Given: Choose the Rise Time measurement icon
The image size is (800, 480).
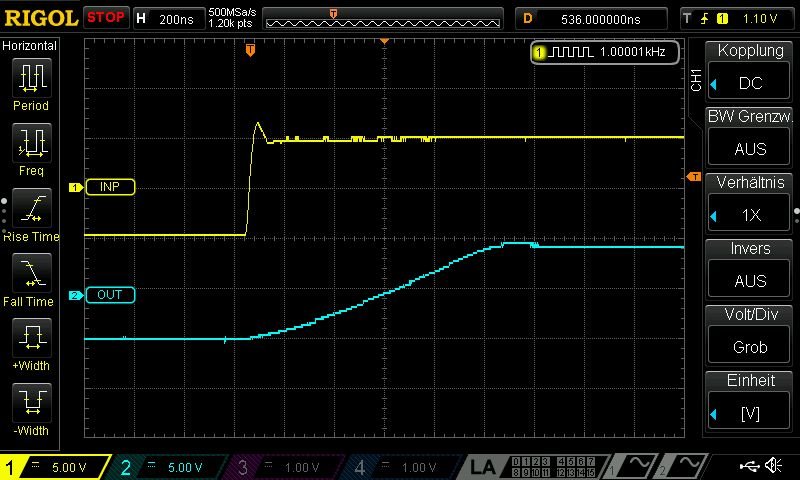Looking at the screenshot, I should point(31,209).
